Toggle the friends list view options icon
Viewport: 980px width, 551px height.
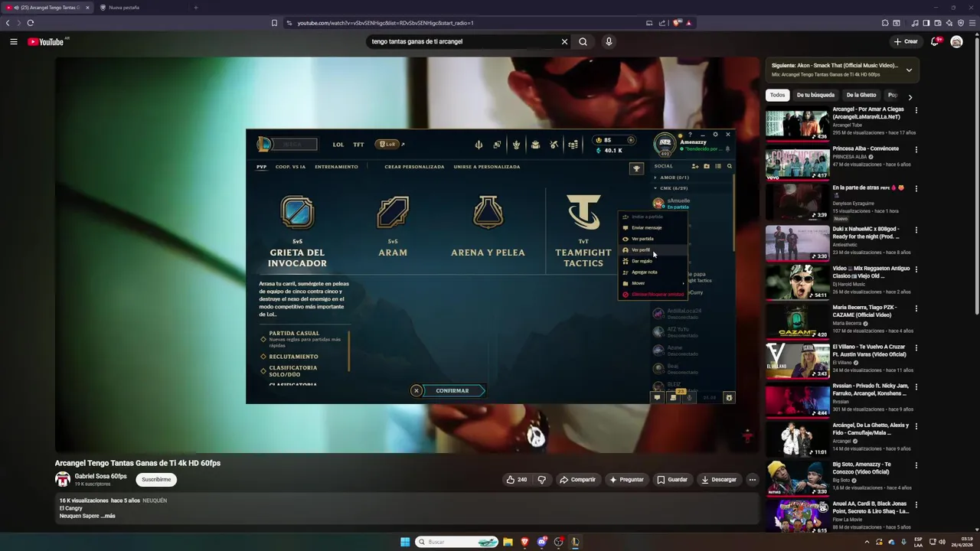[718, 166]
